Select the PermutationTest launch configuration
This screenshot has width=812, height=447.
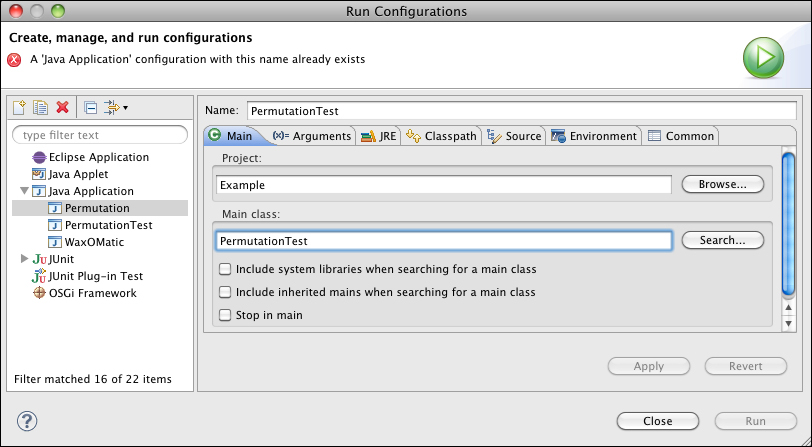[x=100, y=225]
